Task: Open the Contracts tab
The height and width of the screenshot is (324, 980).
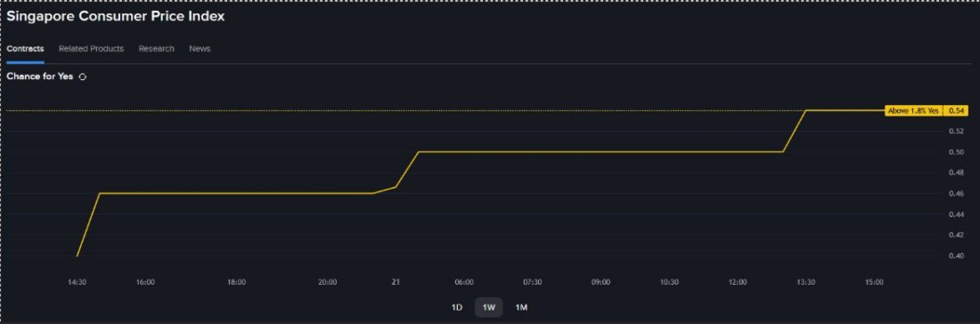Action: pyautogui.click(x=25, y=49)
